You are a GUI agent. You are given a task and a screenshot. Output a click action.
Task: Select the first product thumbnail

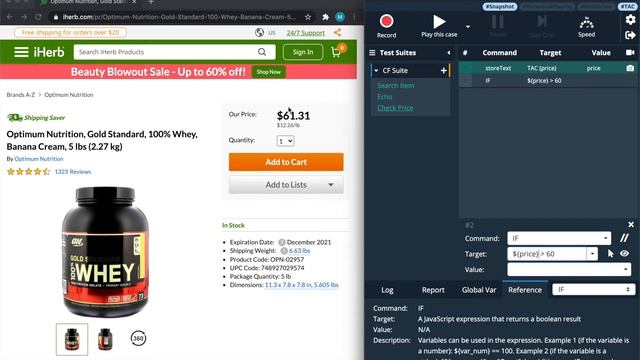tap(72, 339)
